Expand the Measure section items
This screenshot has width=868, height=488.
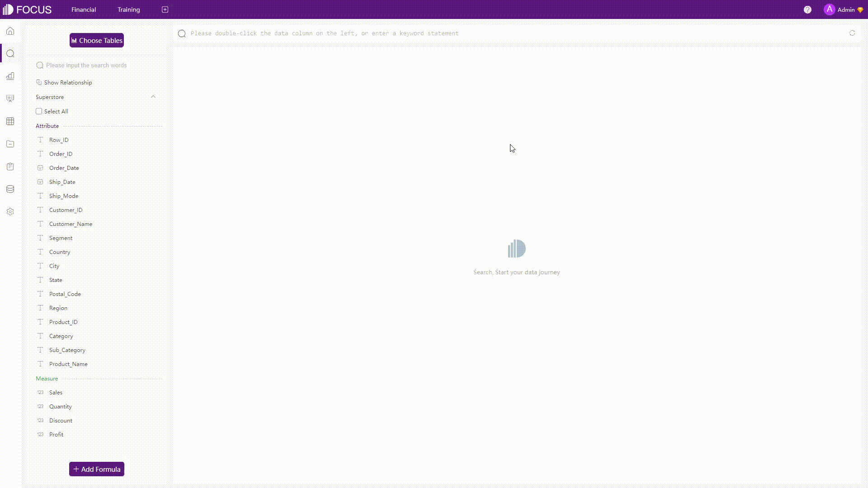click(x=47, y=378)
